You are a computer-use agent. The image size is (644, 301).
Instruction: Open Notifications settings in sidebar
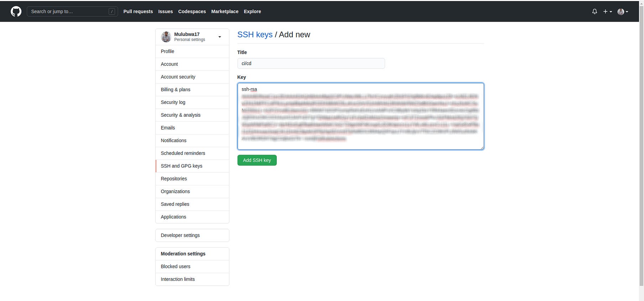point(192,141)
